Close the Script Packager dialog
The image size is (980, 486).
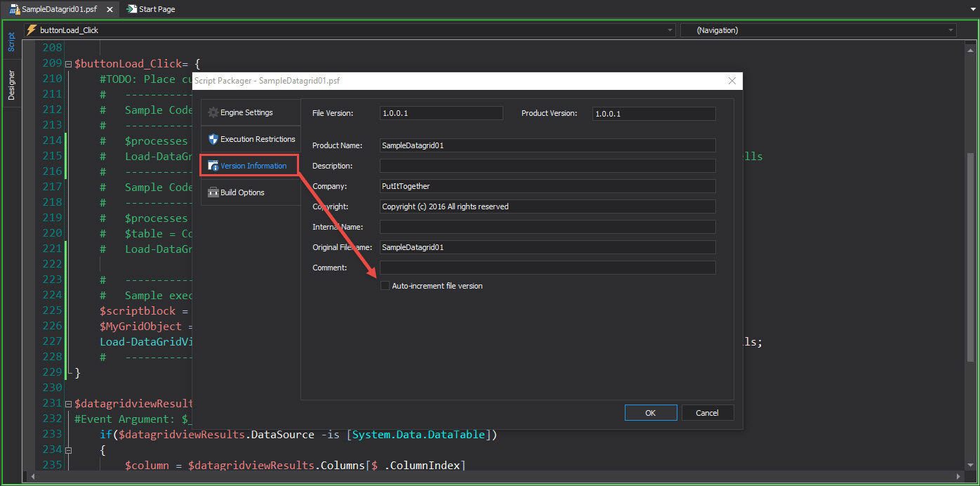pos(732,81)
